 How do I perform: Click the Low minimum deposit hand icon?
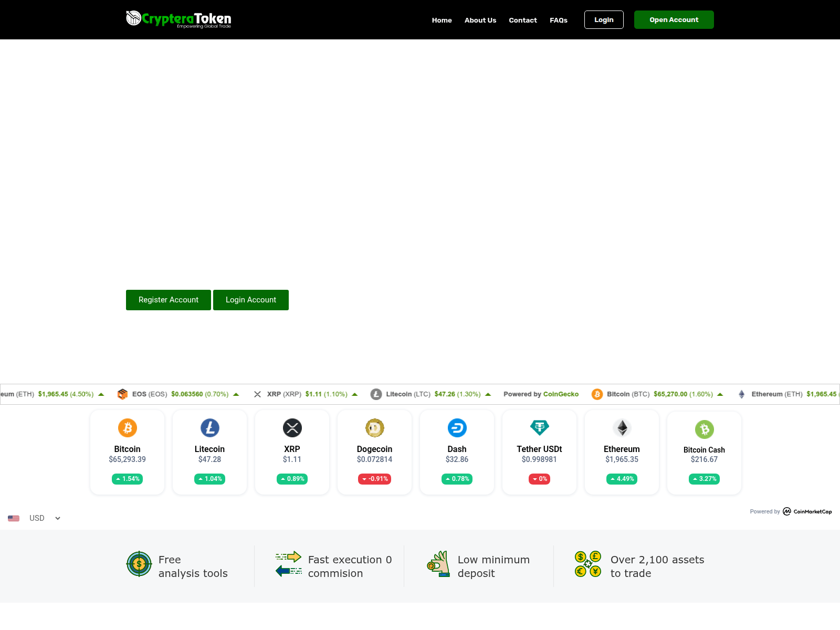(438, 564)
